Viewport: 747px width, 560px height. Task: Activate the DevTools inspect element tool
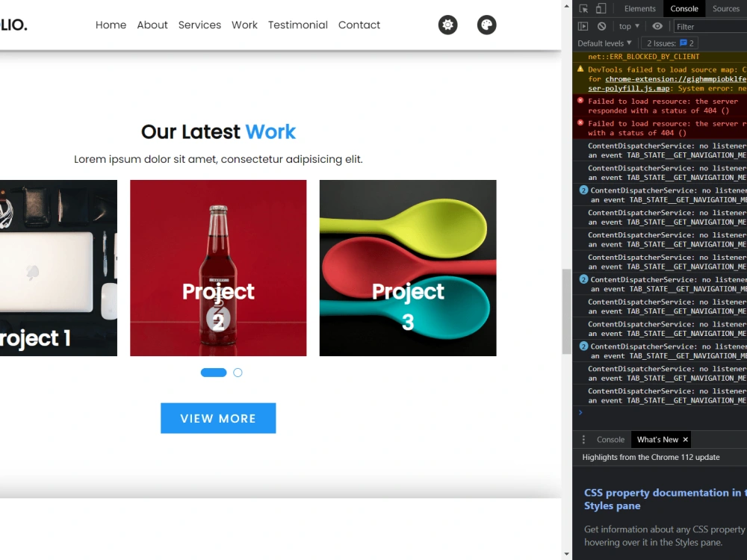click(x=583, y=8)
